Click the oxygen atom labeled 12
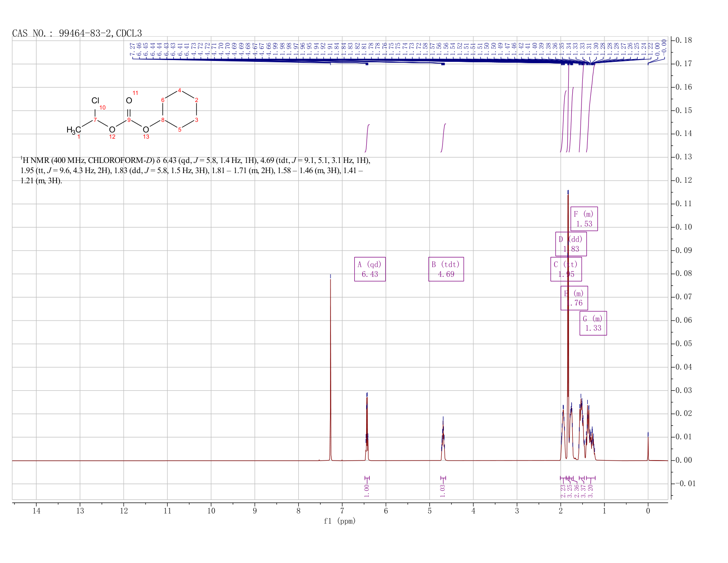Image resolution: width=728 pixels, height=563 pixels. click(112, 129)
